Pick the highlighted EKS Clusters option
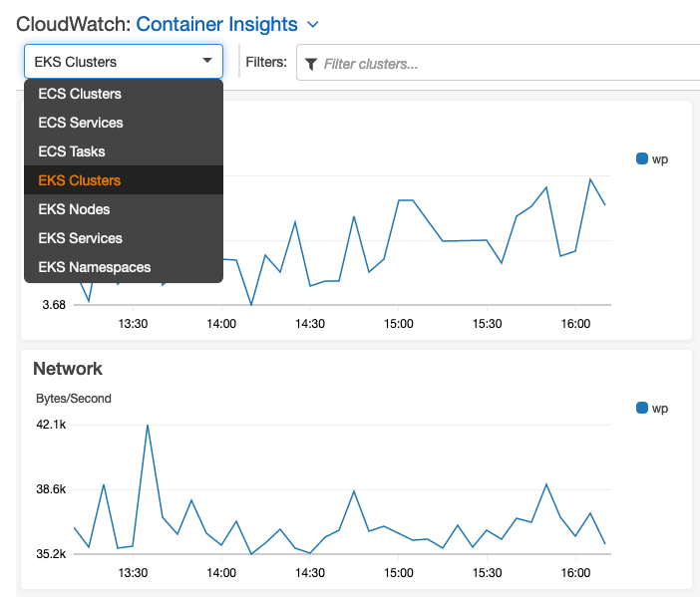Screen dimensions: 700x597 (x=80, y=180)
